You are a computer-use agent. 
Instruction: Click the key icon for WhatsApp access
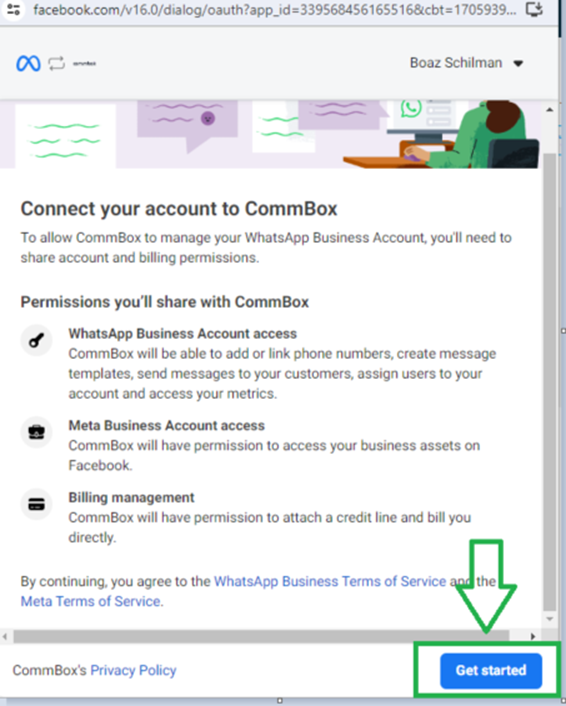pos(36,340)
